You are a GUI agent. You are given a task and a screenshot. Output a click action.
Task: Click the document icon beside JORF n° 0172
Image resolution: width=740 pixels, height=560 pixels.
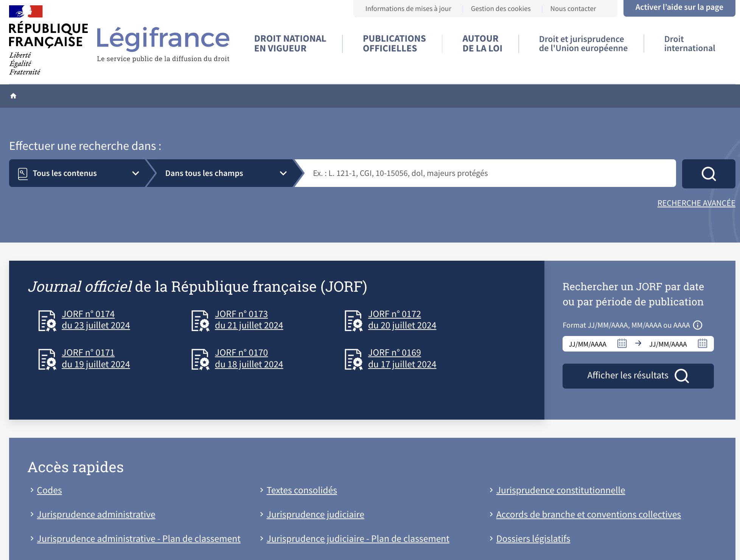(x=354, y=320)
